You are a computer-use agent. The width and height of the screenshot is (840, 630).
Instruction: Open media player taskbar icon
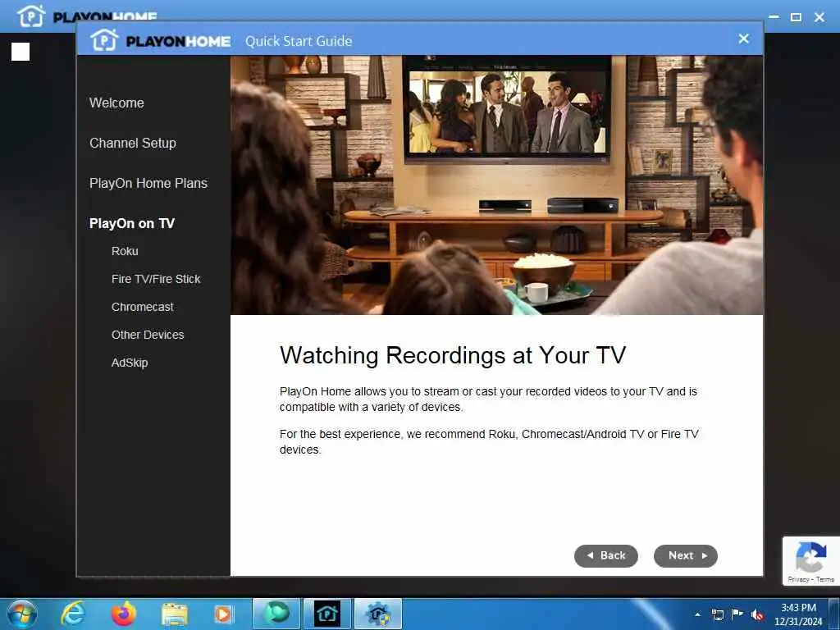click(x=223, y=614)
